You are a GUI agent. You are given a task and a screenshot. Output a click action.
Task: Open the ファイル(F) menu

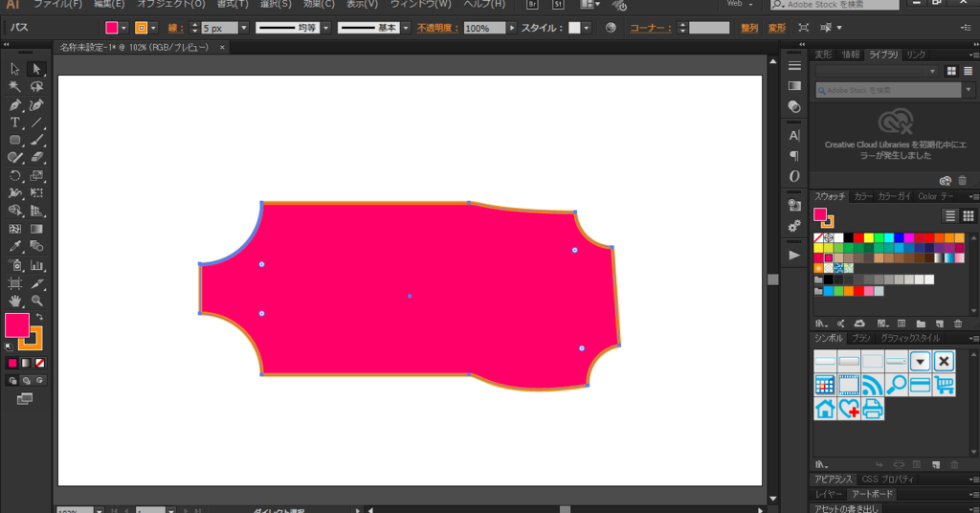point(57,5)
